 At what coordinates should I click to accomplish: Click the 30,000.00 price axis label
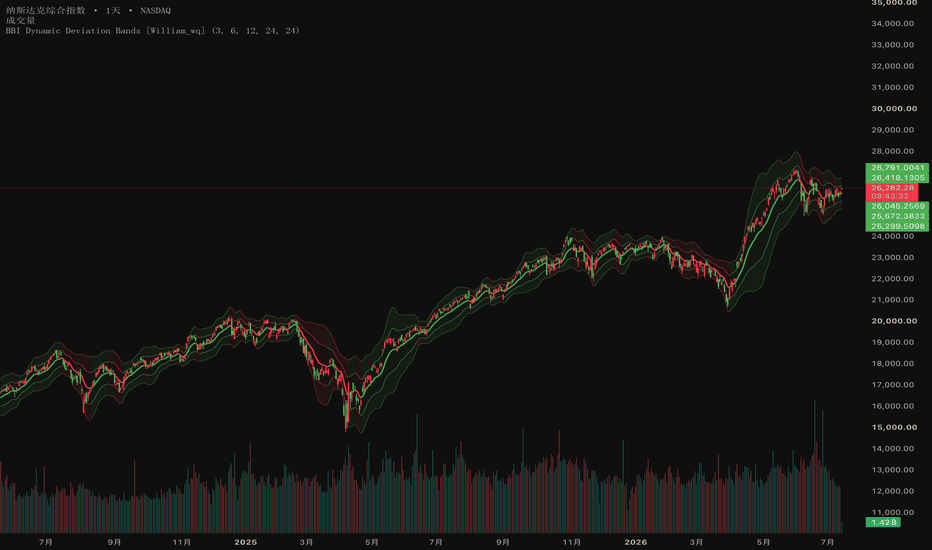point(894,109)
